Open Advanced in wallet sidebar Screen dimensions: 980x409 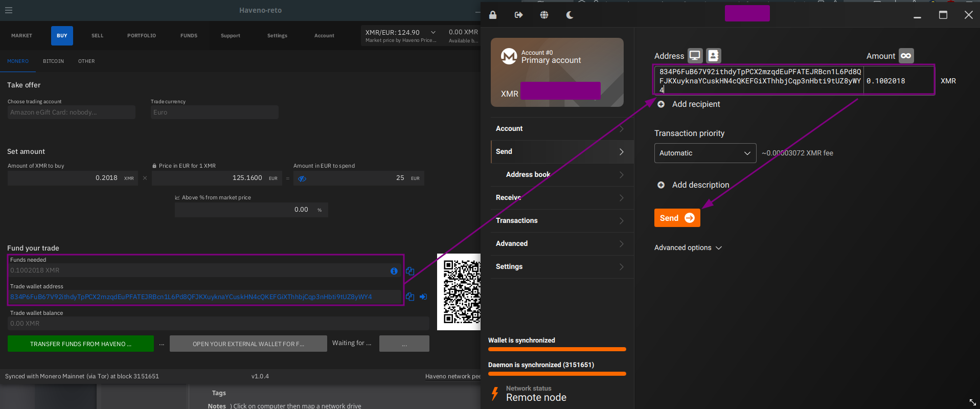[x=562, y=244]
